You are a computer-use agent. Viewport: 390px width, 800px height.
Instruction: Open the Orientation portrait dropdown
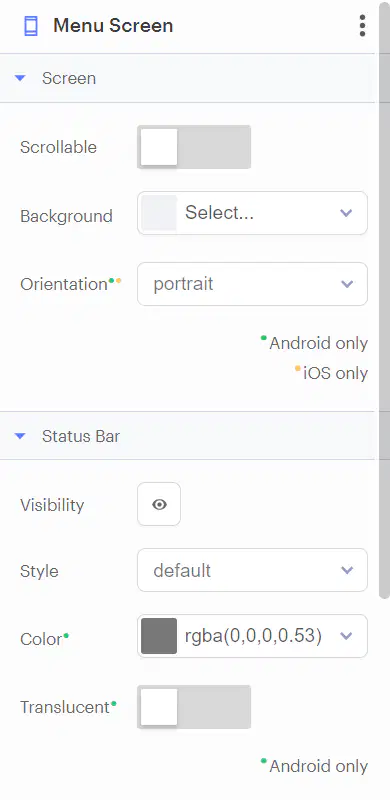pos(252,284)
